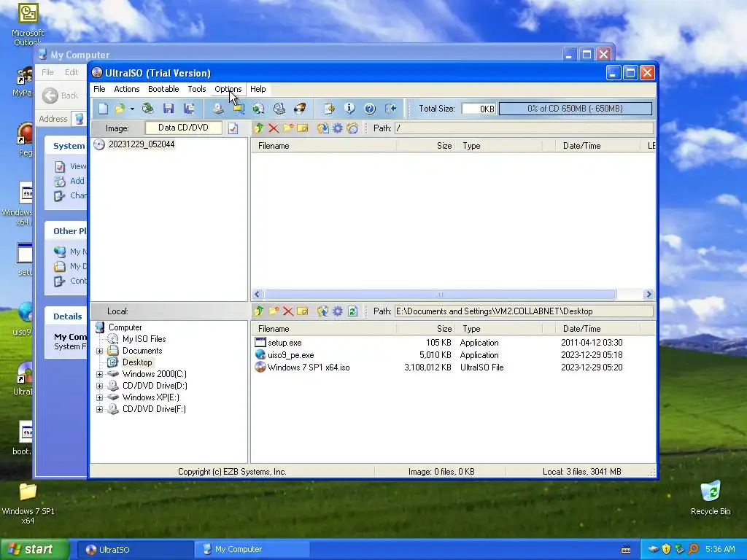Open the Actions menu
Image resolution: width=747 pixels, height=560 pixels.
(127, 89)
